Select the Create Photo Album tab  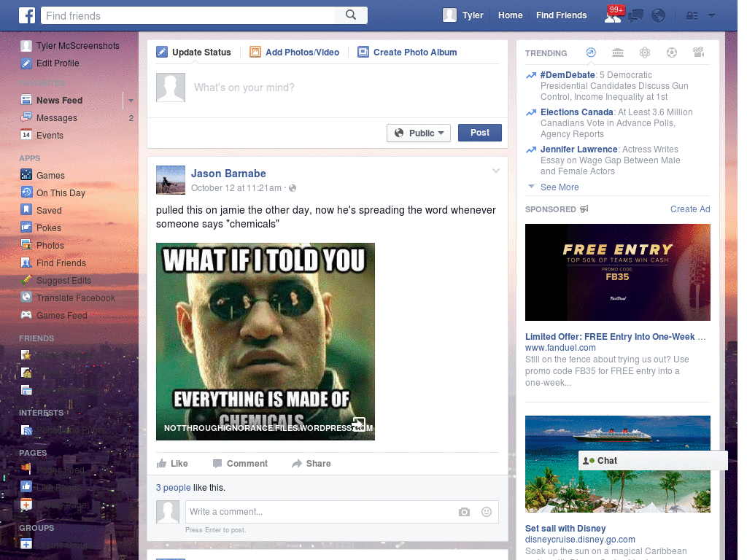[407, 52]
